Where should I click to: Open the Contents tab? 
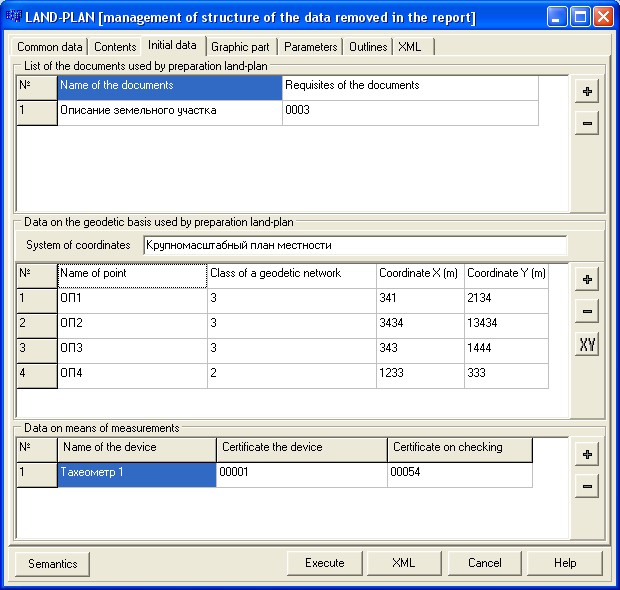(115, 47)
